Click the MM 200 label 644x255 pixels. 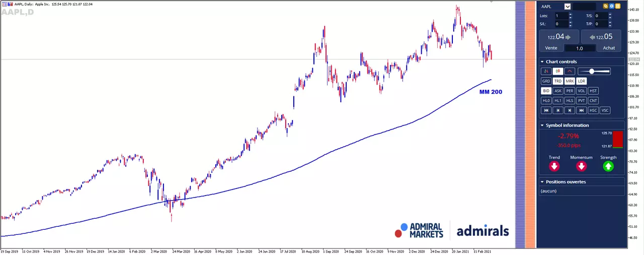tap(490, 92)
